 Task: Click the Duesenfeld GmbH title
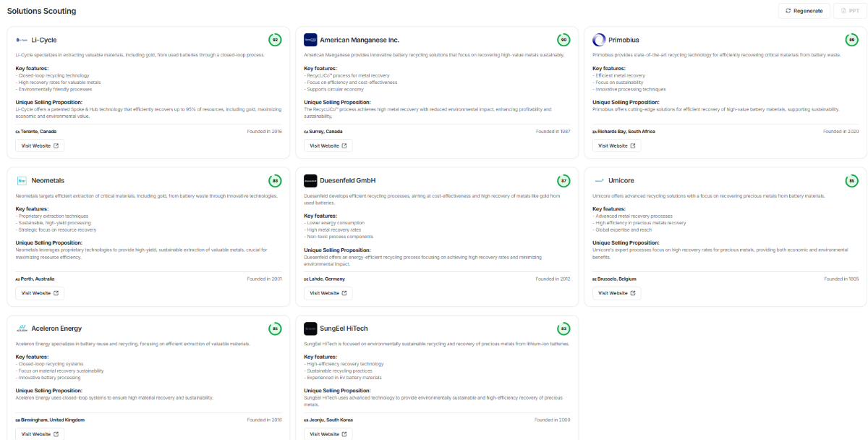point(348,181)
